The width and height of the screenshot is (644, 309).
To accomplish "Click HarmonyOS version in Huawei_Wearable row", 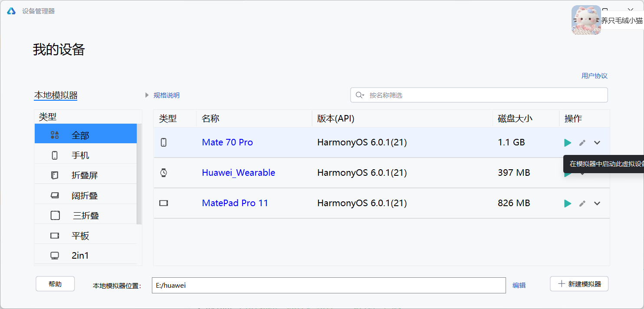I will pyautogui.click(x=362, y=173).
